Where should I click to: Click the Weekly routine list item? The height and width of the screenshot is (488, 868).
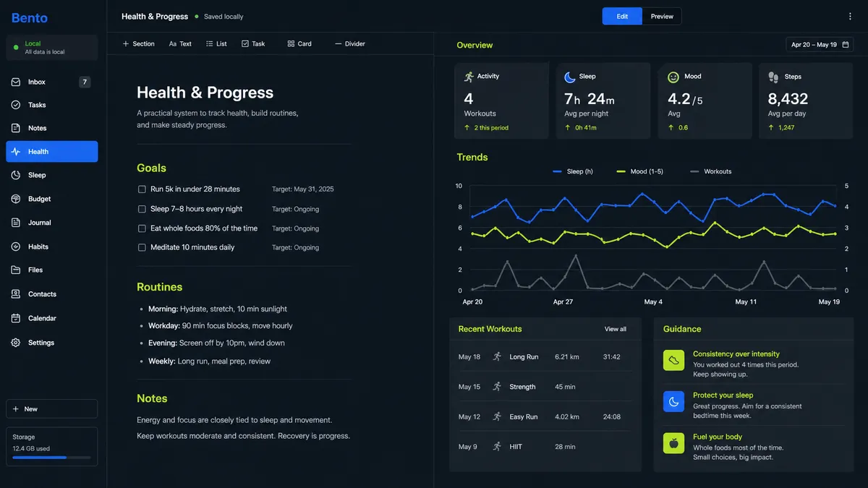pos(210,361)
